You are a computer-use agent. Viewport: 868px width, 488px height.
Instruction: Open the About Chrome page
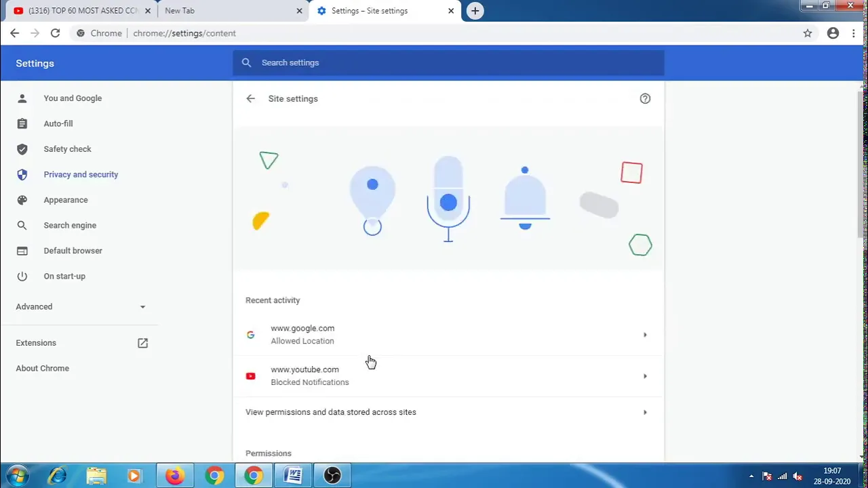42,368
